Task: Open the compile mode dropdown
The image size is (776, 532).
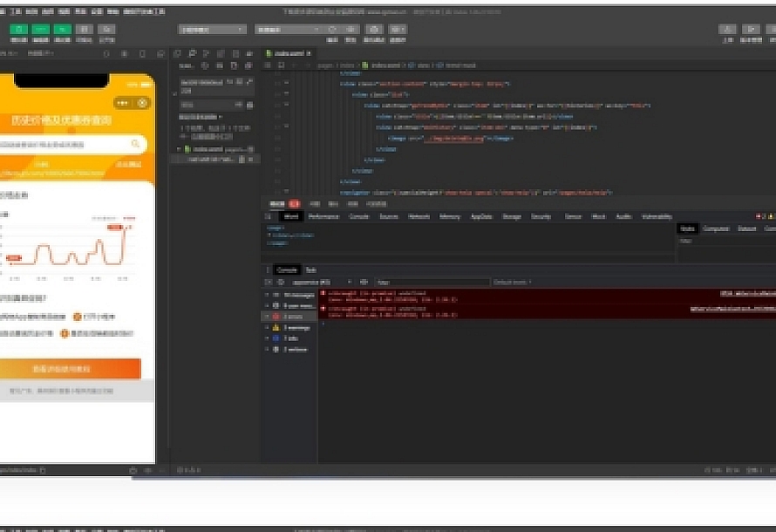Action: (x=288, y=29)
